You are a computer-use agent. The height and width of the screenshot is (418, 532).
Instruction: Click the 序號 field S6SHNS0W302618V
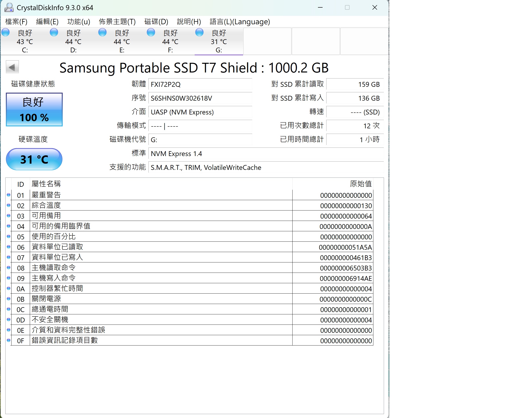(200, 98)
